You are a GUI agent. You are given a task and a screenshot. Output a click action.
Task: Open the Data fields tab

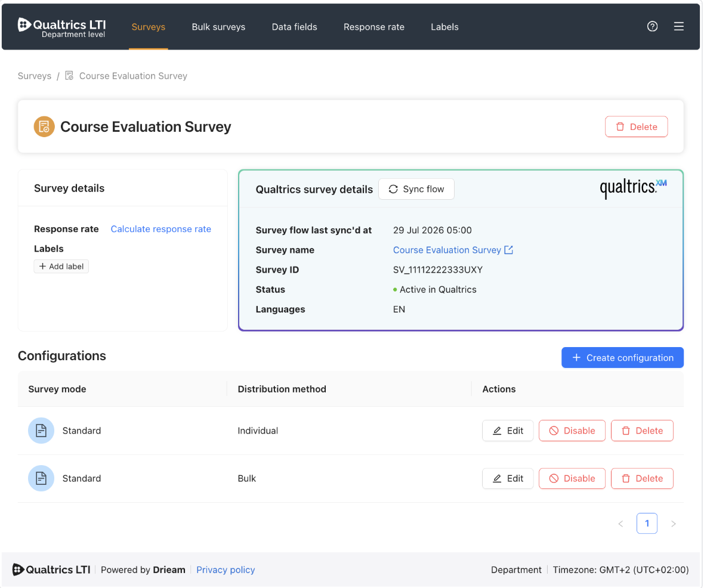pos(294,27)
